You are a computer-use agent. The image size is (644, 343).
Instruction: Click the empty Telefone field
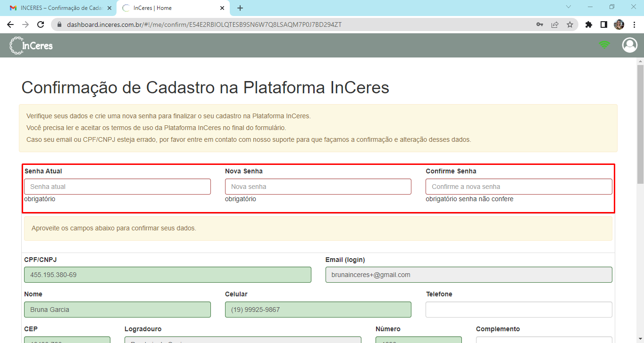coord(519,310)
